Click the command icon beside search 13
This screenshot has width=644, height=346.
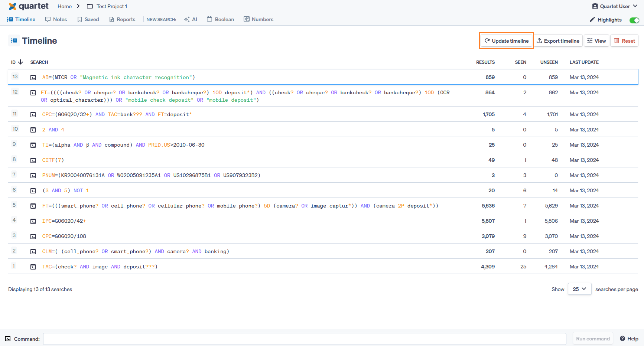coord(33,78)
